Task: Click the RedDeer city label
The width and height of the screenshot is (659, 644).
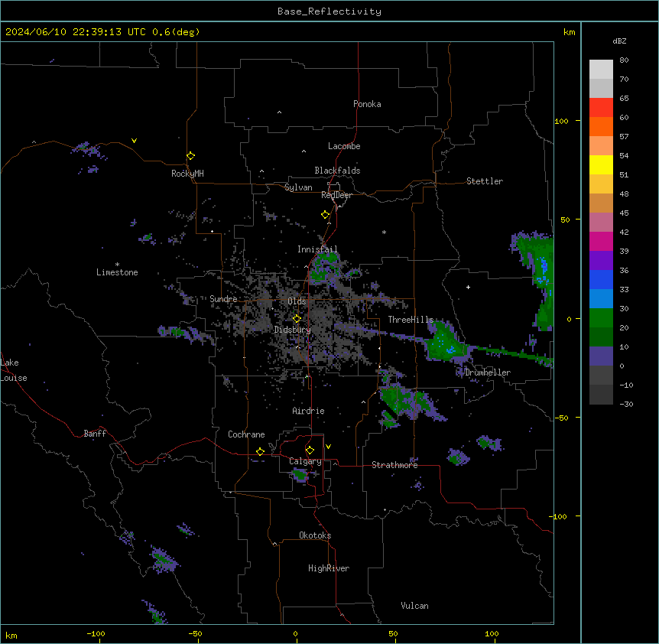Action: pos(336,195)
